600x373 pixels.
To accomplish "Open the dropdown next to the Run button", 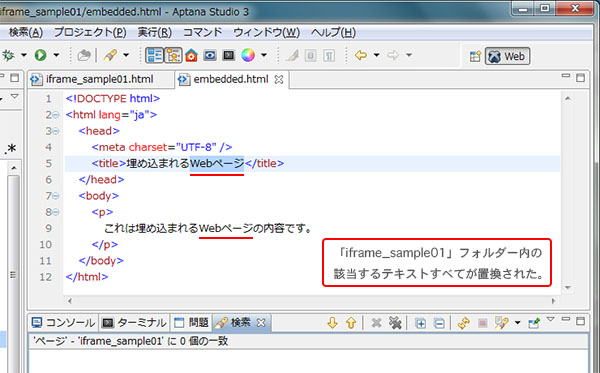I will tap(56, 55).
